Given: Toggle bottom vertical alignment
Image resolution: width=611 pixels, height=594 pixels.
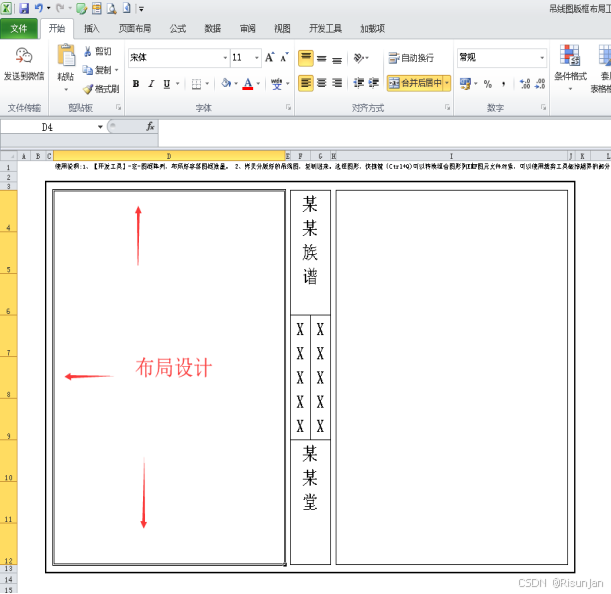Looking at the screenshot, I should (x=337, y=59).
